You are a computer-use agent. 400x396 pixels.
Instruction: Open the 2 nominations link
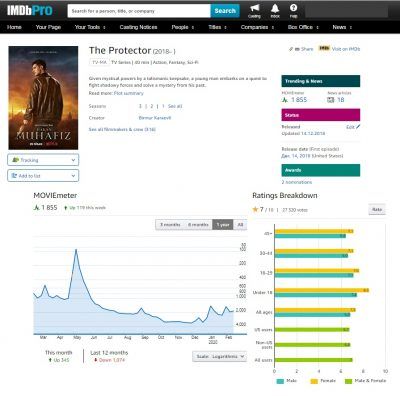click(297, 182)
